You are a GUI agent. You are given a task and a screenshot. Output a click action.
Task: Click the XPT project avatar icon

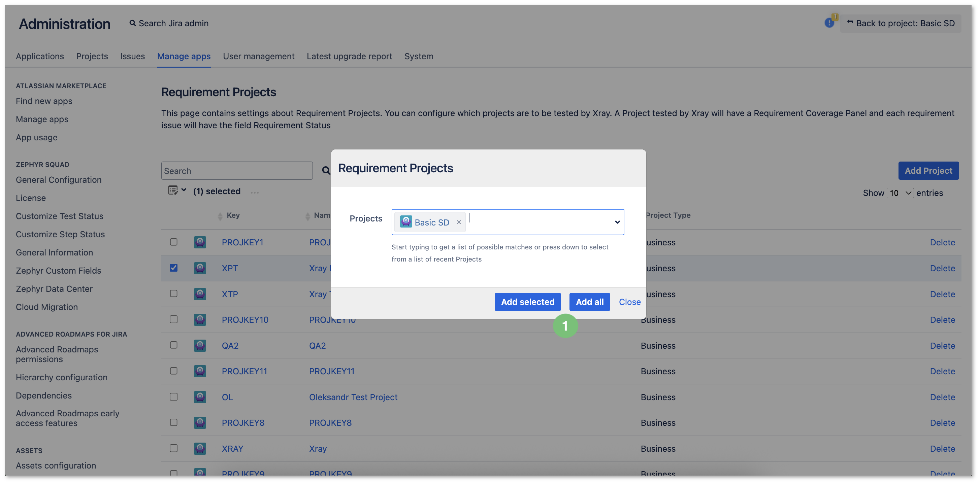pos(200,268)
